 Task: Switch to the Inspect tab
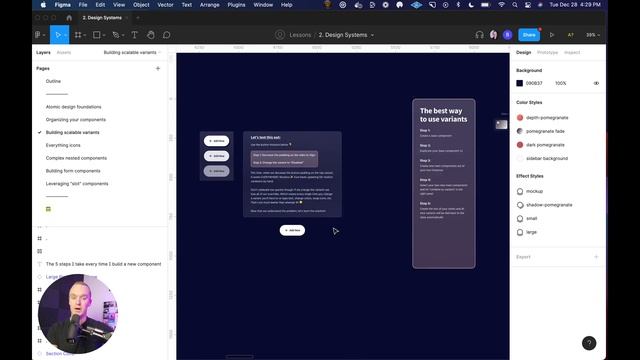pyautogui.click(x=572, y=52)
